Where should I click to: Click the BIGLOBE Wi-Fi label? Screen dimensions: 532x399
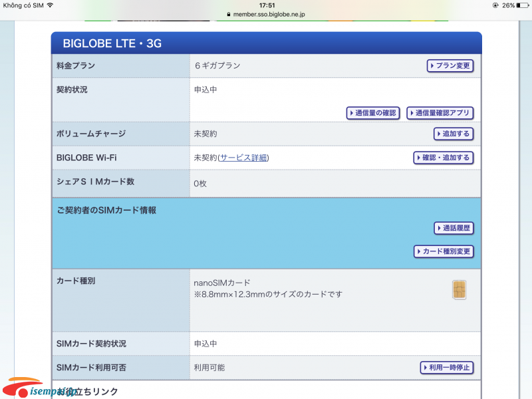(86, 158)
